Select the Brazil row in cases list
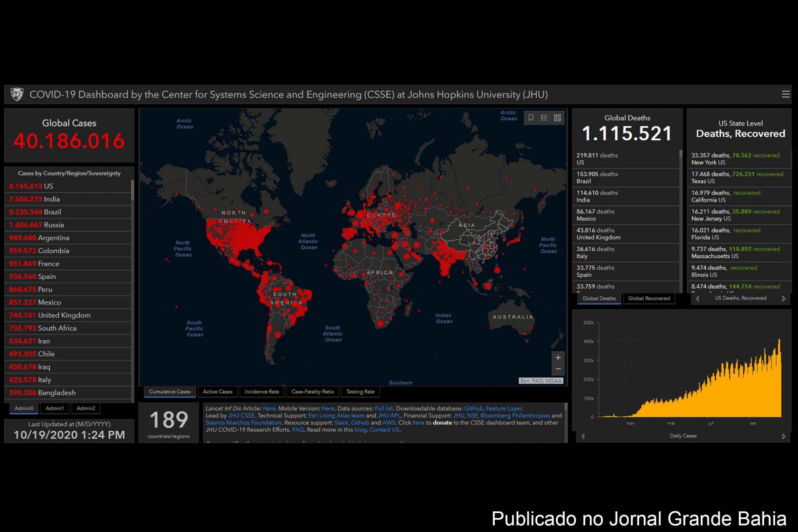Screen dimensions: 798x532 coord(68,212)
